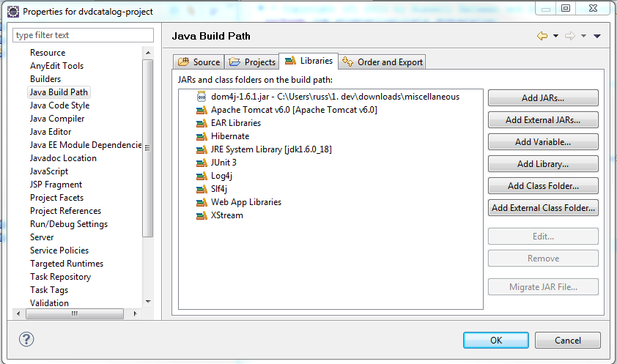
Task: Select Project References page
Action: pos(65,211)
